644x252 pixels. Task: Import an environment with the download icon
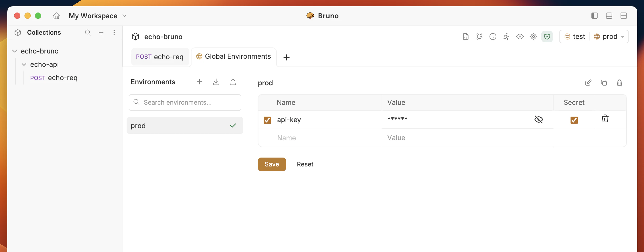pyautogui.click(x=216, y=82)
